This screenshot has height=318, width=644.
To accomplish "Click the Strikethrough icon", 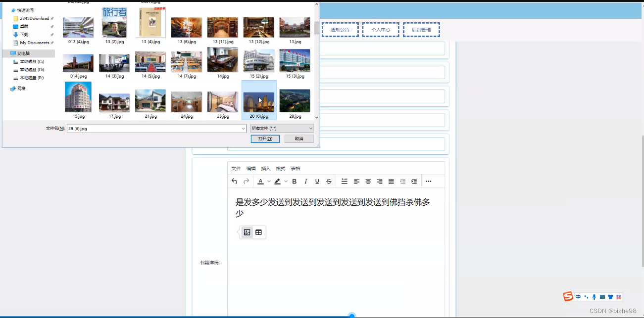I will 329,182.
